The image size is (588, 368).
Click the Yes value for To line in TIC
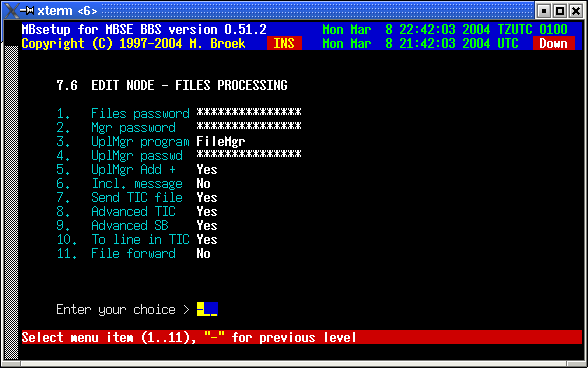pos(207,240)
